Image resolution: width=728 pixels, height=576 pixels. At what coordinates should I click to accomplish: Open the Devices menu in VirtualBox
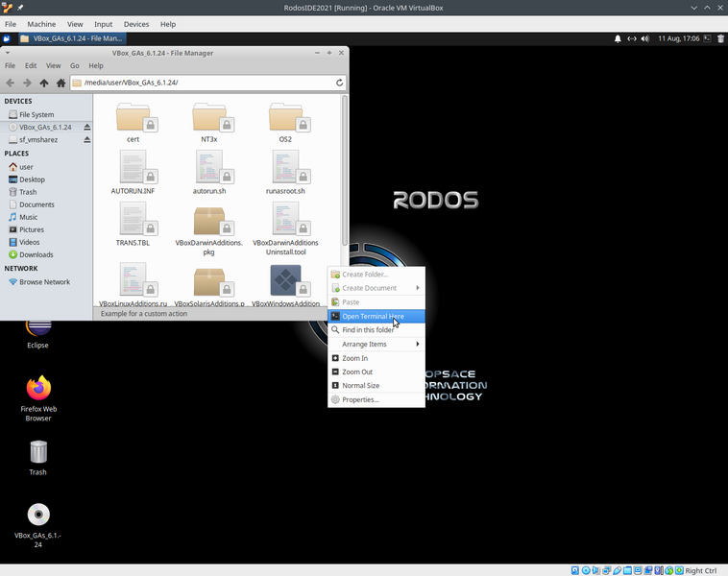pos(136,24)
